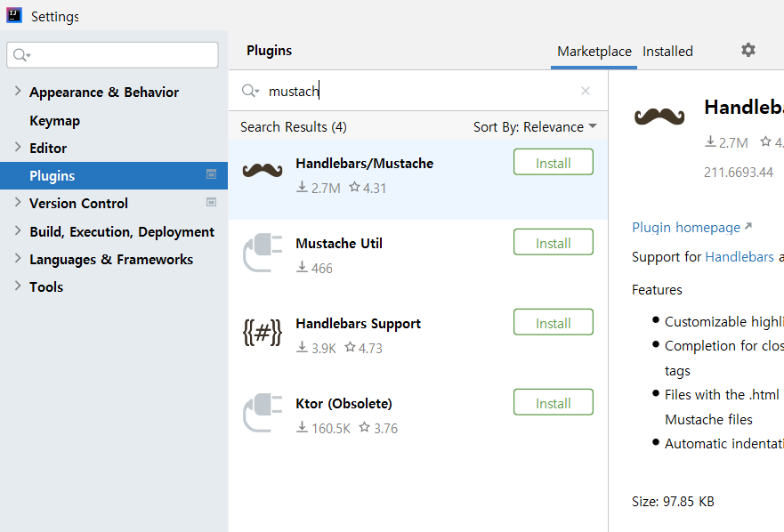Select the Mustache Util plugin title
The image size is (784, 532).
(339, 244)
